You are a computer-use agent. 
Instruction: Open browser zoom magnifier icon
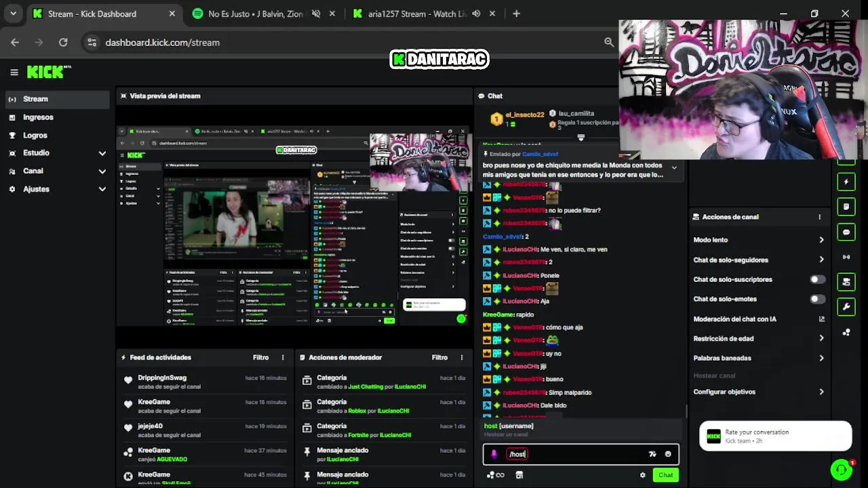click(x=609, y=42)
